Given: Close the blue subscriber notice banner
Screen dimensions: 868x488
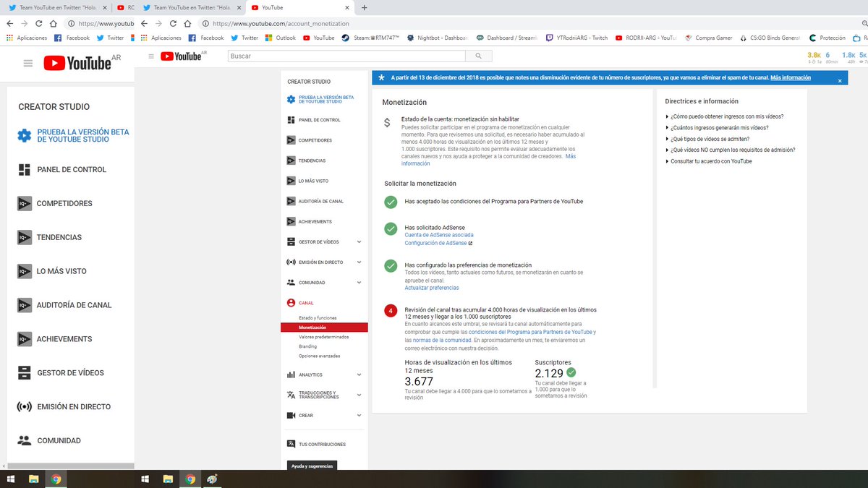Looking at the screenshot, I should coord(840,81).
